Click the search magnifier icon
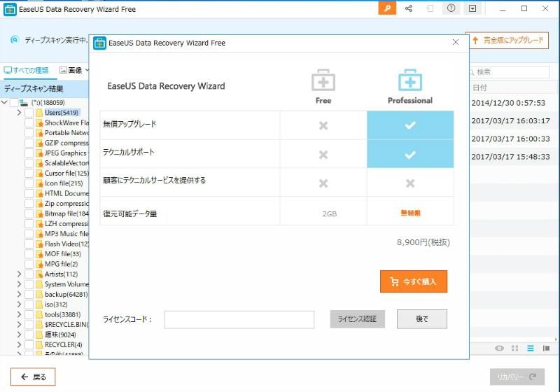560x392 pixels. pyautogui.click(x=472, y=72)
